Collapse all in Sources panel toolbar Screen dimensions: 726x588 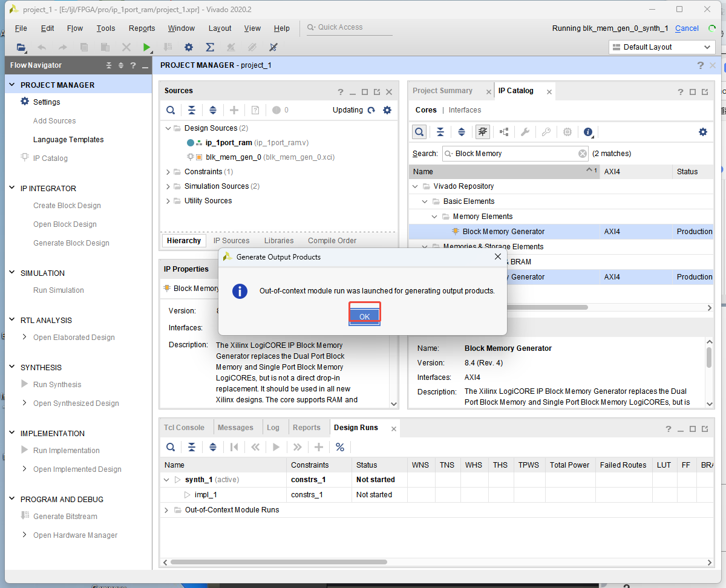click(192, 110)
